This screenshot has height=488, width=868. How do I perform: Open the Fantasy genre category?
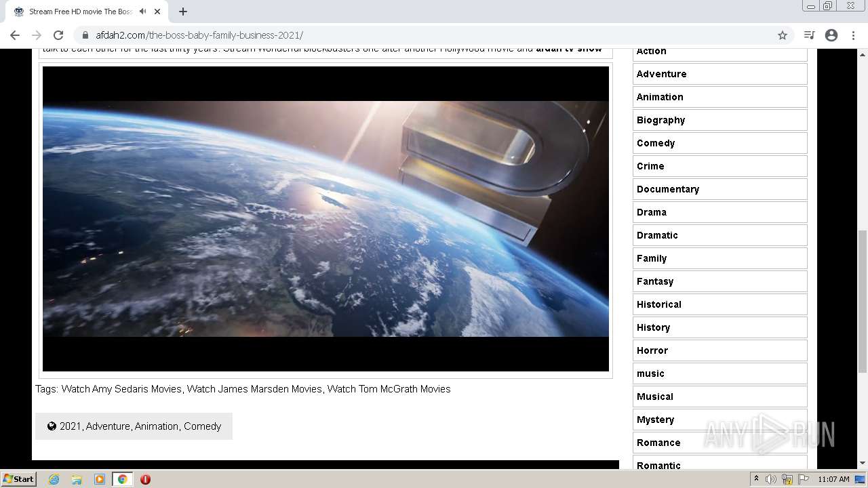click(720, 281)
